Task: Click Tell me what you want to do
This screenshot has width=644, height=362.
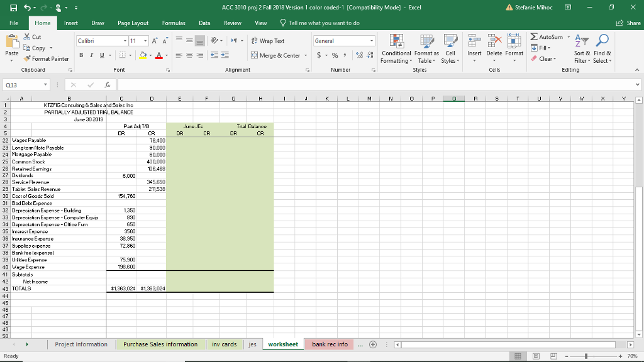Action: [x=319, y=23]
